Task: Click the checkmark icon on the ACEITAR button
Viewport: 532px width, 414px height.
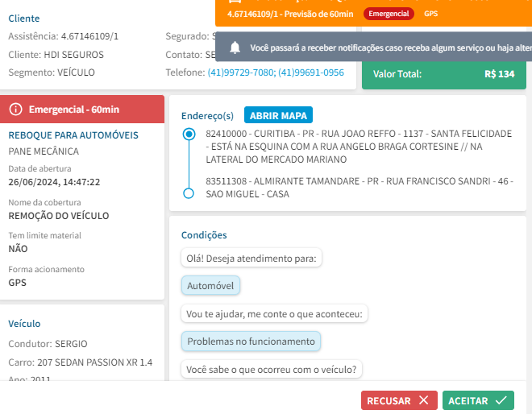Action: (501, 400)
